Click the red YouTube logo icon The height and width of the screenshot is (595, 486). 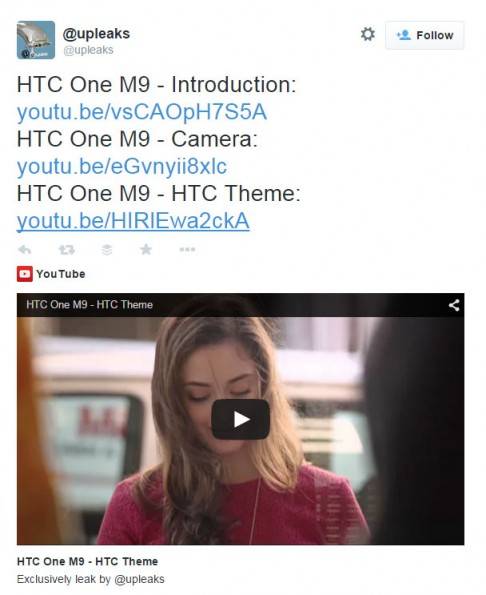tap(25, 274)
